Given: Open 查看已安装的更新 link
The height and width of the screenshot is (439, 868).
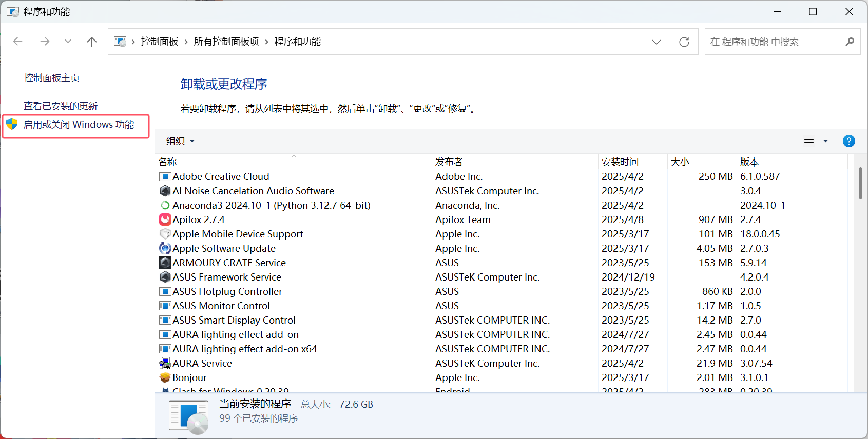Looking at the screenshot, I should tap(61, 106).
